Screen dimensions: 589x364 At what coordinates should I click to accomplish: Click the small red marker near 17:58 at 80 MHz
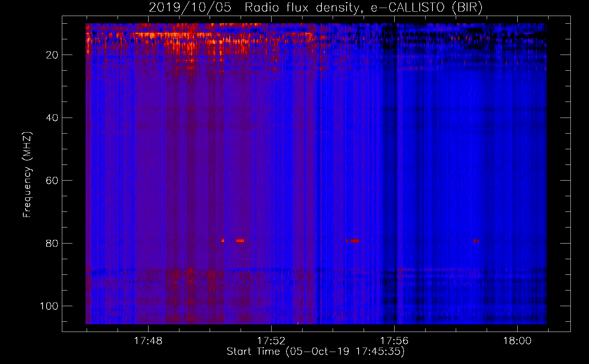pos(476,241)
